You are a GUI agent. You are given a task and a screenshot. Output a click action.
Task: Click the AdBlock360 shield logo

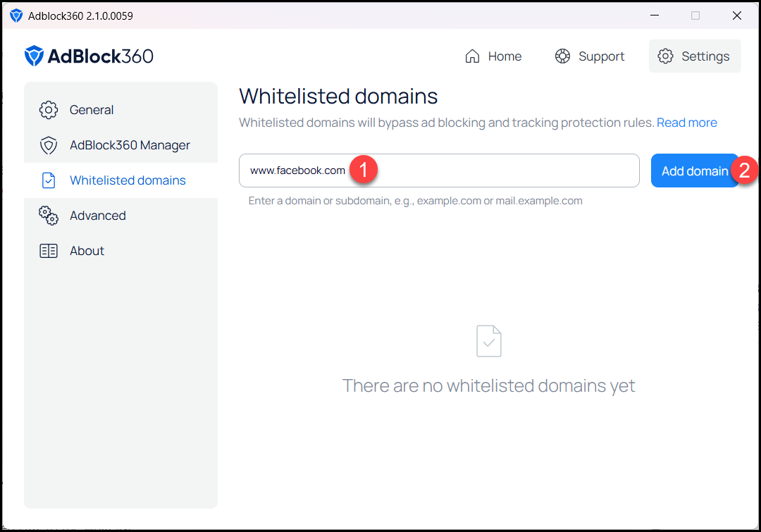point(34,56)
